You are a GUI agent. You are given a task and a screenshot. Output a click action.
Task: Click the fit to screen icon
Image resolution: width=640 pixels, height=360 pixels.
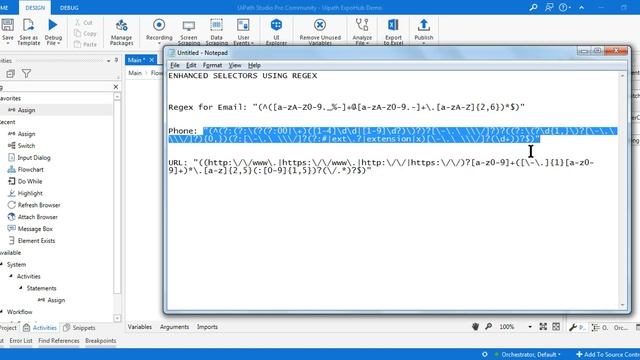(x=543, y=327)
